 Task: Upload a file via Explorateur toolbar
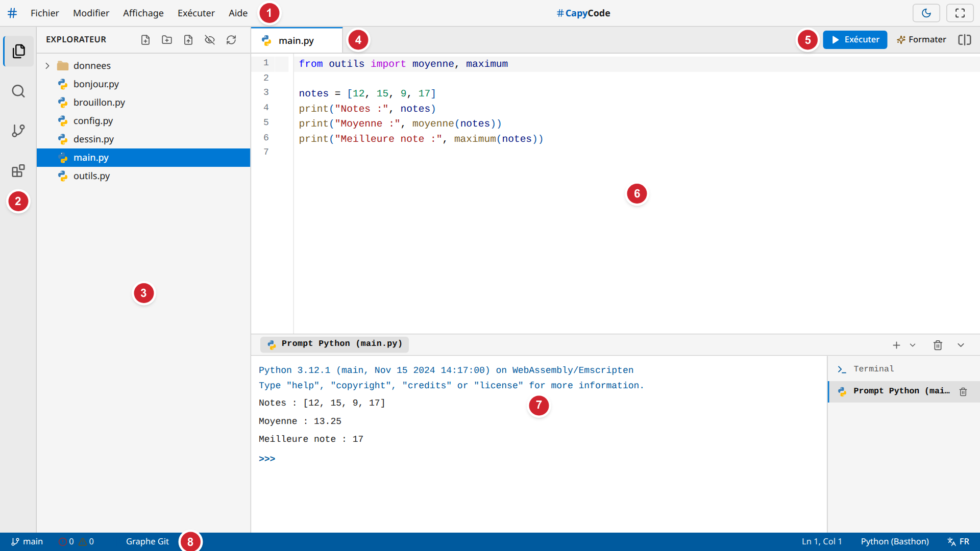(188, 40)
